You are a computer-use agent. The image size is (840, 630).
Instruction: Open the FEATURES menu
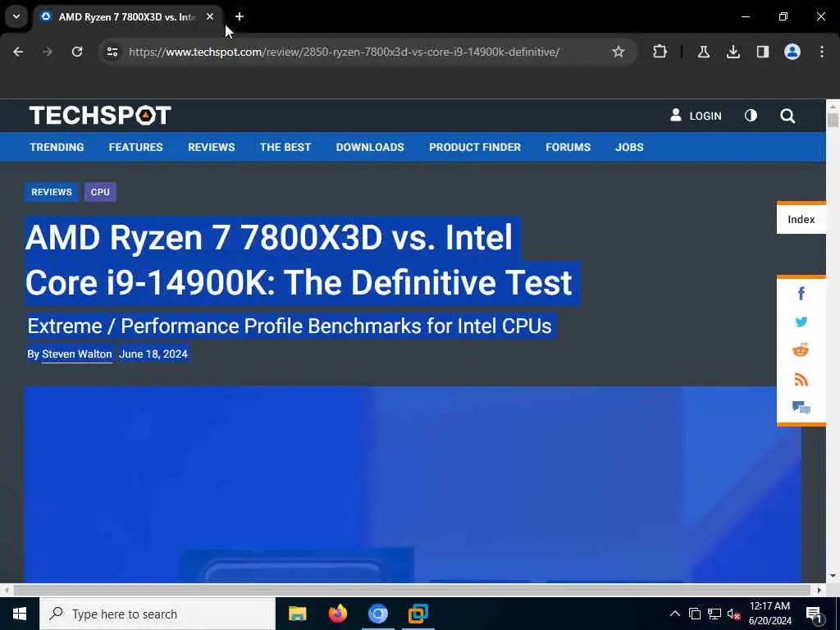[135, 148]
